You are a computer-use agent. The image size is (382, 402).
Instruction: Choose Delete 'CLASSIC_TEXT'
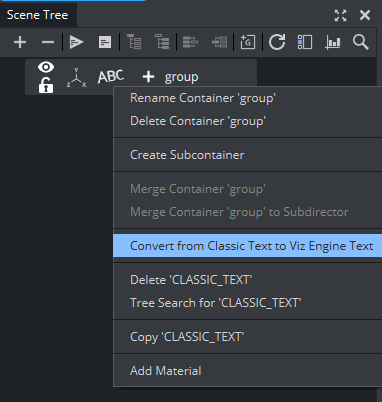point(191,280)
